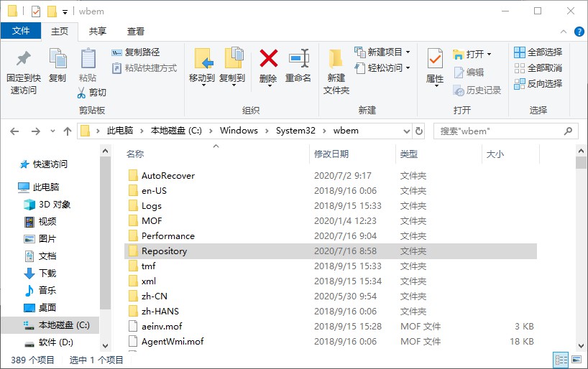Click the New Folder (新建文件夹) icon
Image resolution: width=588 pixels, height=369 pixels.
pos(336,59)
